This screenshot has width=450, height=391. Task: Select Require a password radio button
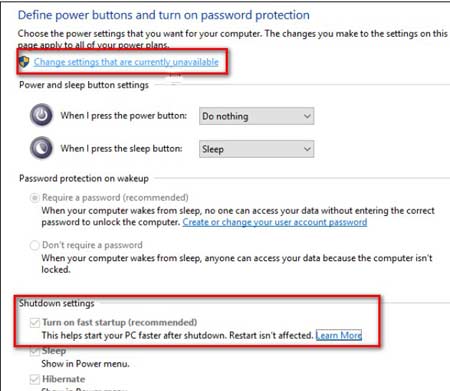coord(35,198)
